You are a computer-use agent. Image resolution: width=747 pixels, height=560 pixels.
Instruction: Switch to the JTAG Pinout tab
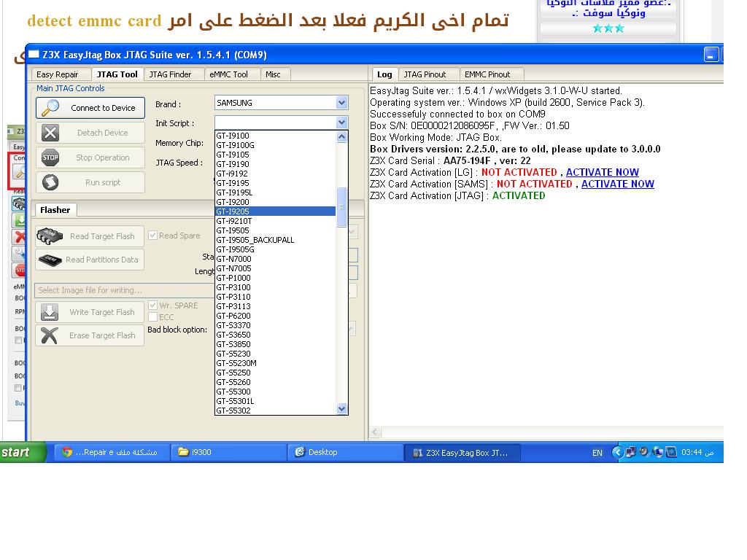pos(425,74)
